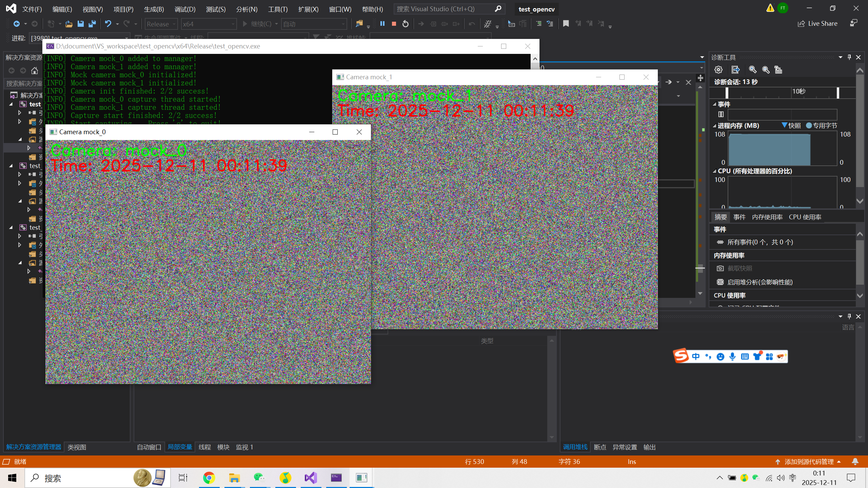Click zoom out icon in diagnostic tools
The height and width of the screenshot is (488, 868).
click(x=766, y=70)
